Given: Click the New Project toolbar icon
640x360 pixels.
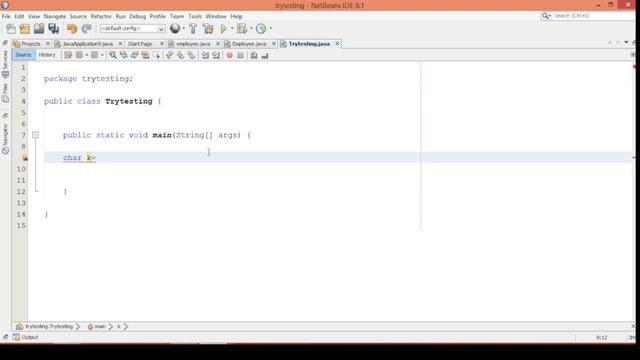Looking at the screenshot, I should click(25, 29).
